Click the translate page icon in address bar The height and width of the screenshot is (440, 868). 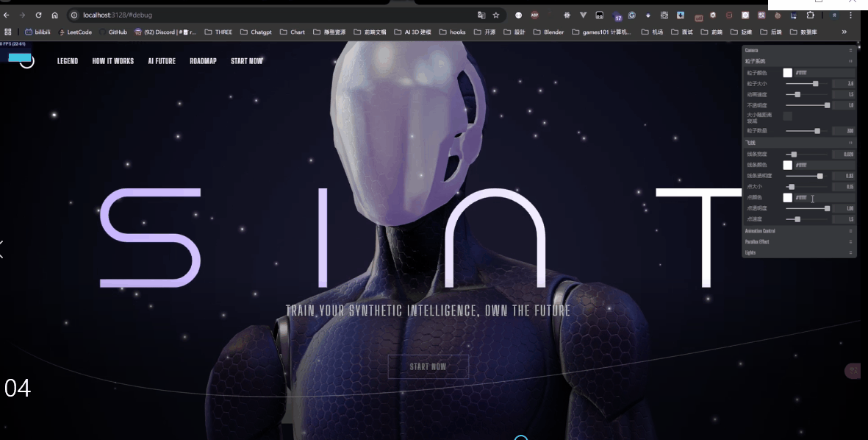(x=481, y=15)
